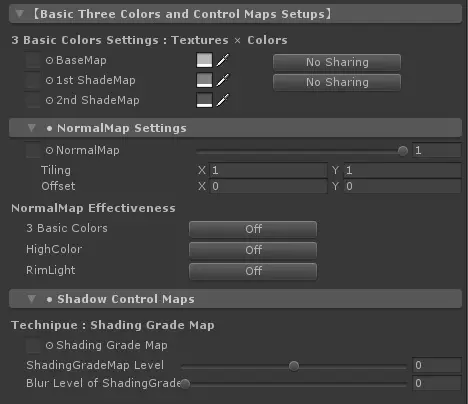Click the No Sharing button beside 1st ShadeMap
This screenshot has width=468, height=404.
click(337, 82)
